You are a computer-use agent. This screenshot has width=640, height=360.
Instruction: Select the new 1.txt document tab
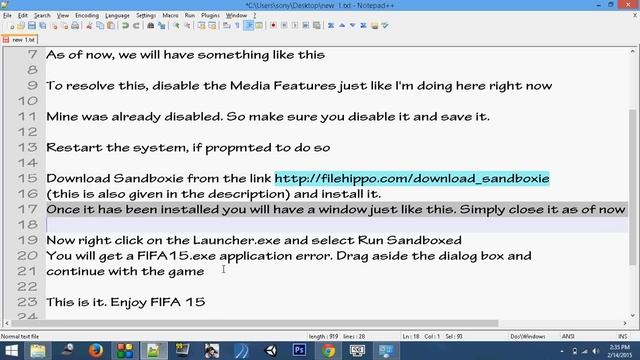(20, 40)
